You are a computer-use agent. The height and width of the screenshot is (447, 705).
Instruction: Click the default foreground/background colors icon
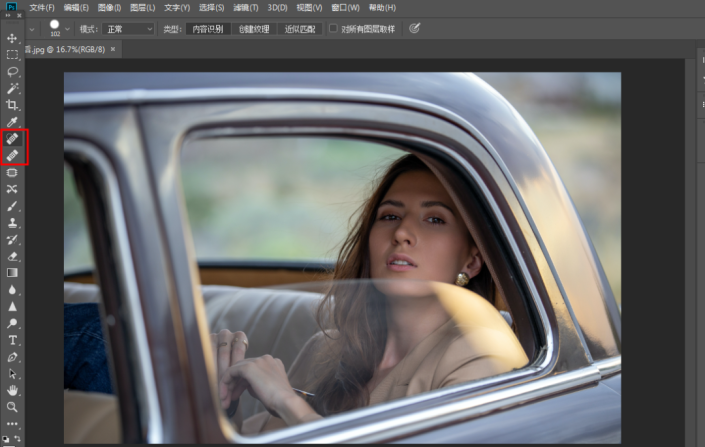[x=4, y=439]
